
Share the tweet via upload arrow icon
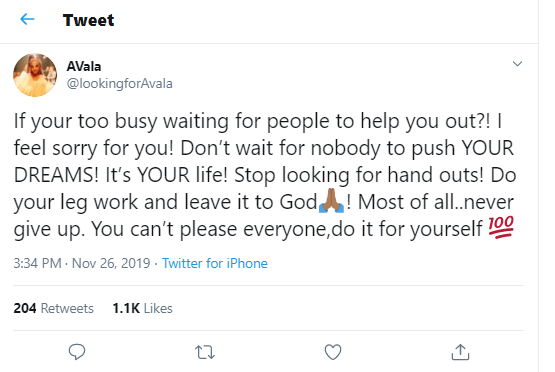pos(460,352)
